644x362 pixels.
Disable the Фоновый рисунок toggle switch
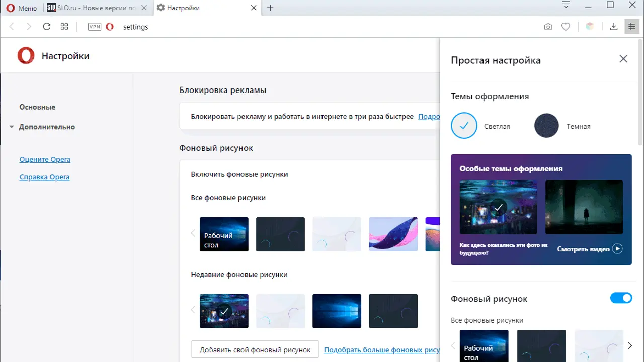[x=621, y=298]
